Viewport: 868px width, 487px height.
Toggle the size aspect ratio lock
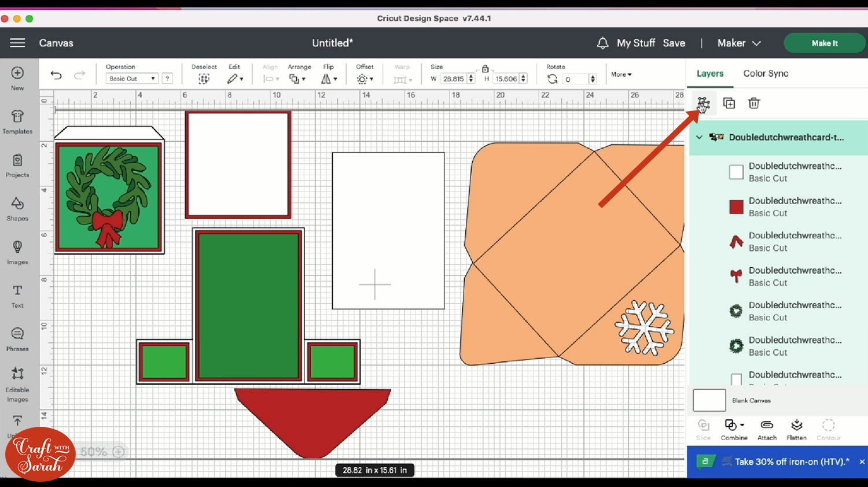[485, 68]
